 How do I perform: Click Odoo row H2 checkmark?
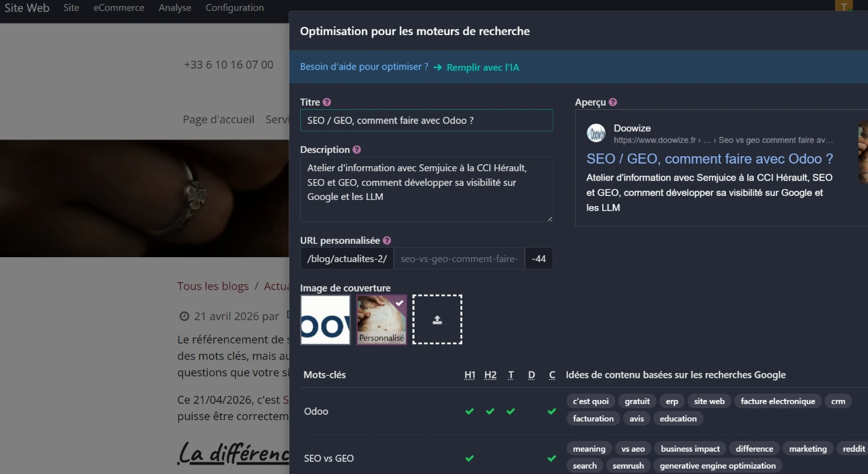point(490,411)
